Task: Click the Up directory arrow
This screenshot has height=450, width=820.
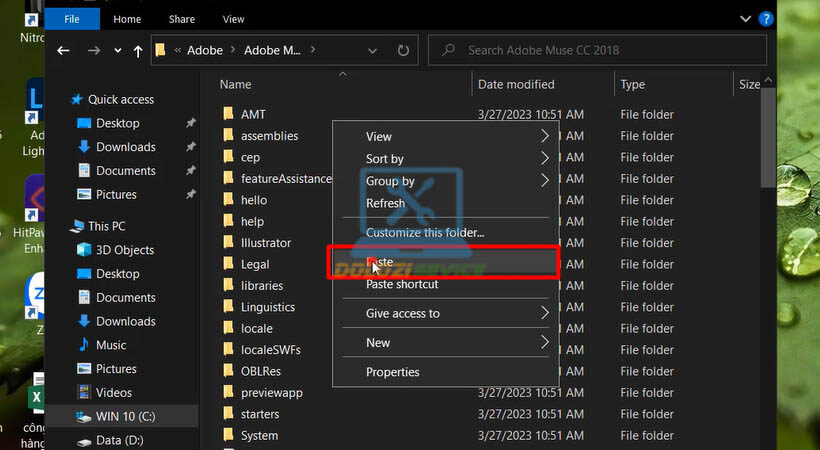Action: [137, 50]
